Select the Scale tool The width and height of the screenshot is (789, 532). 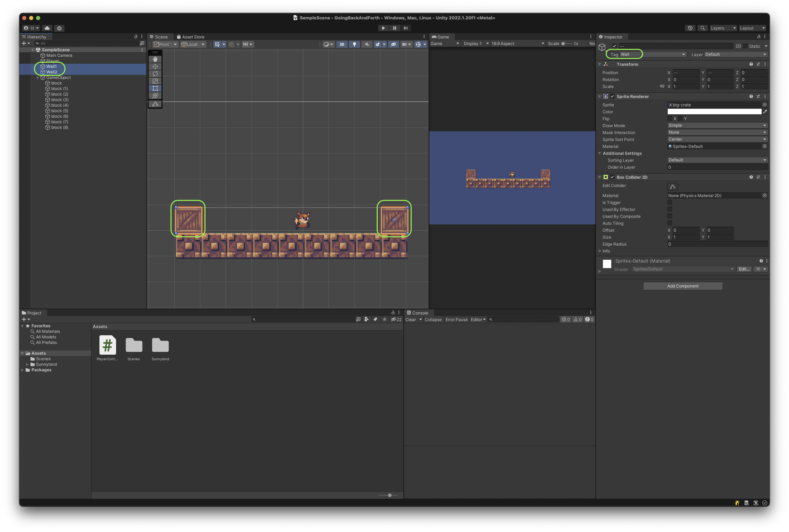[155, 81]
